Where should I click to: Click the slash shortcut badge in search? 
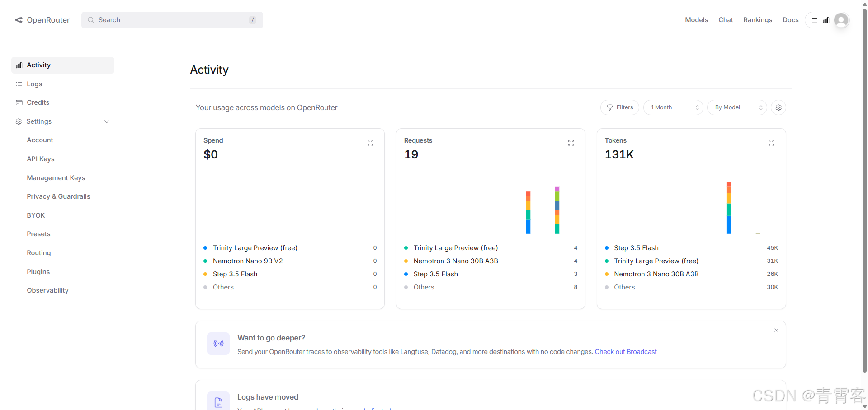(x=253, y=20)
